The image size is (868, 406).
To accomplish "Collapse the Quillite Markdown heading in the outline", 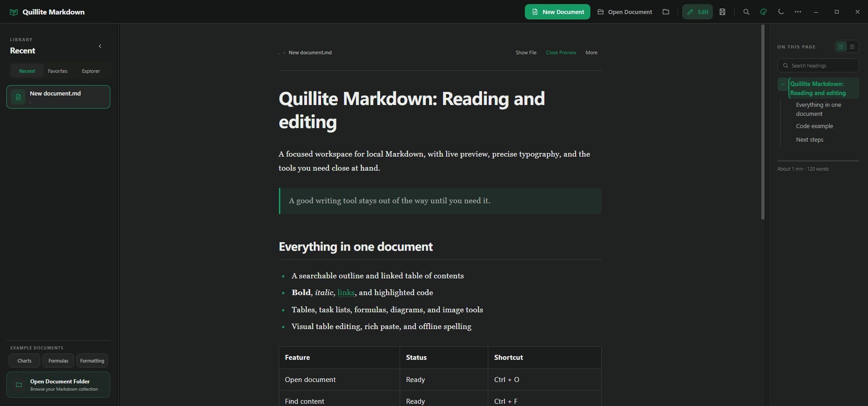I will coord(783,84).
